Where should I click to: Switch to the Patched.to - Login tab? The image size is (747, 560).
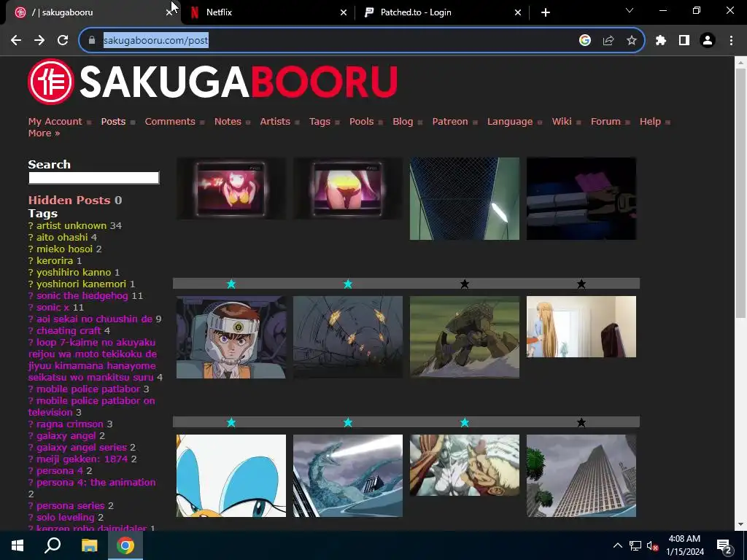click(441, 12)
